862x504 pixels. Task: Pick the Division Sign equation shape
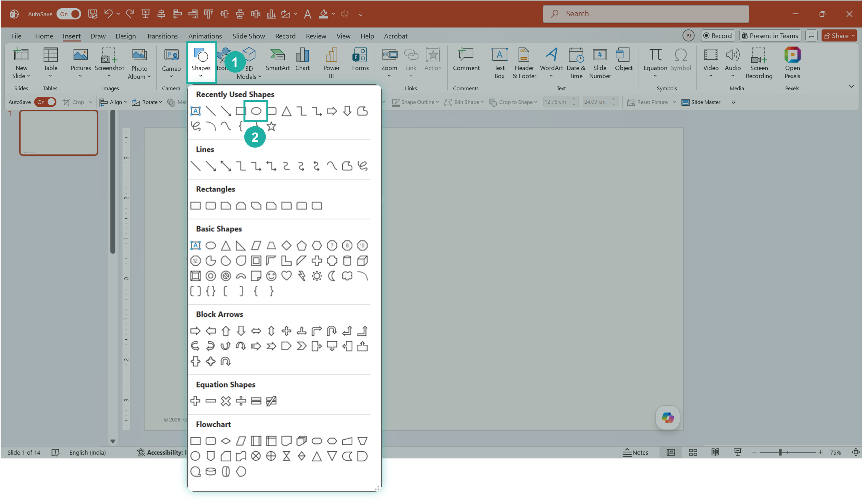tap(241, 401)
